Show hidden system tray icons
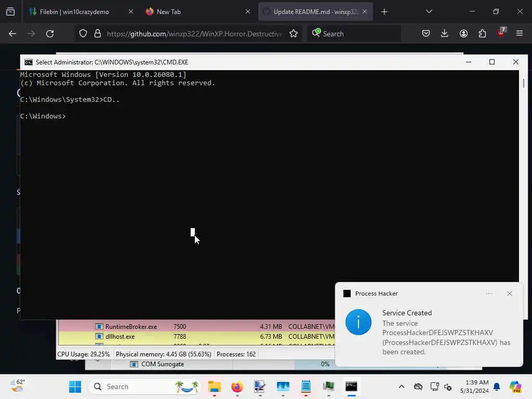Viewport: 532px width, 399px height. pos(402,387)
